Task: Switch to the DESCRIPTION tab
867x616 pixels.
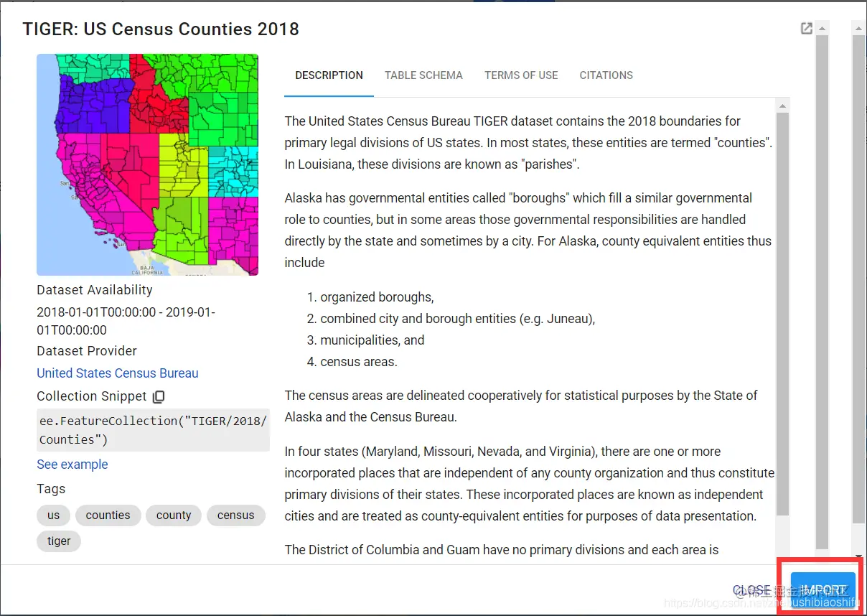Action: [x=329, y=75]
